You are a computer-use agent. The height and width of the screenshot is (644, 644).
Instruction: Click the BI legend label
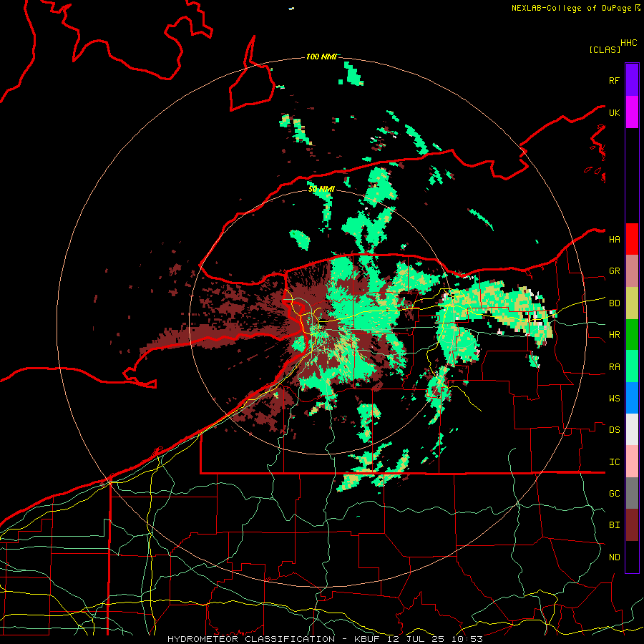click(x=614, y=525)
